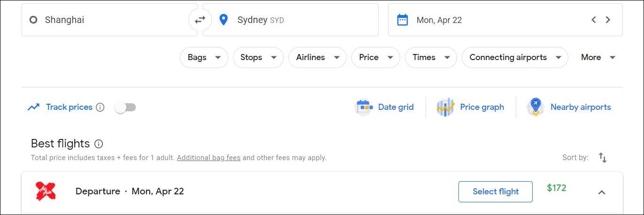Open the Sort by options icon
This screenshot has height=215, width=644.
click(603, 158)
